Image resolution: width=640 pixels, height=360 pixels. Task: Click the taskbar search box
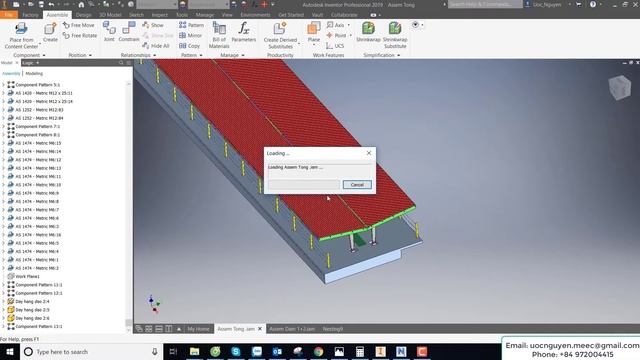91,352
